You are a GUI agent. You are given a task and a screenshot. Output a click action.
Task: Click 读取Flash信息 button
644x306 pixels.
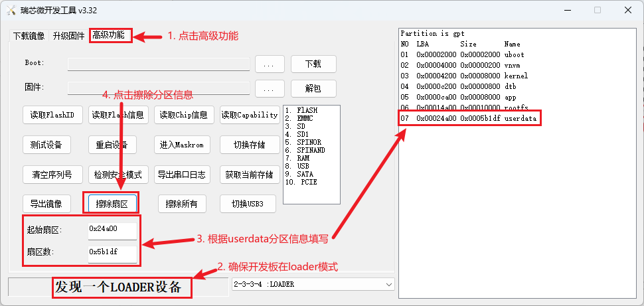click(x=118, y=115)
